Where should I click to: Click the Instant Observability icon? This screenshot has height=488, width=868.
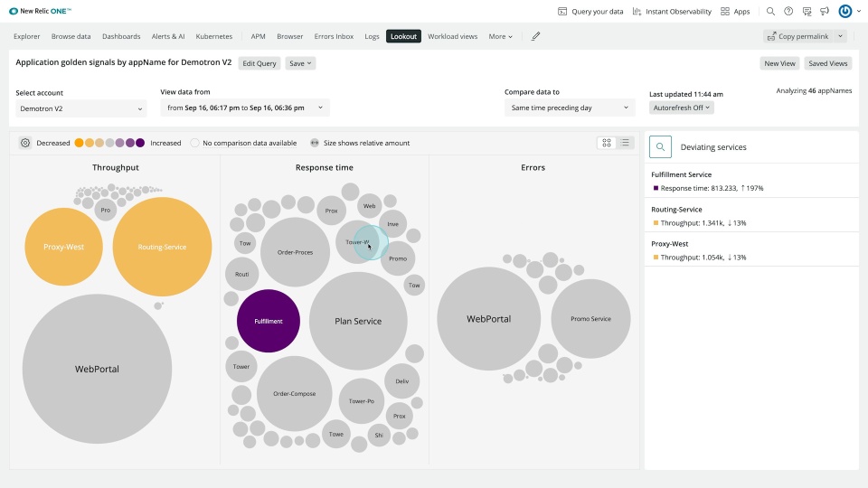(637, 11)
